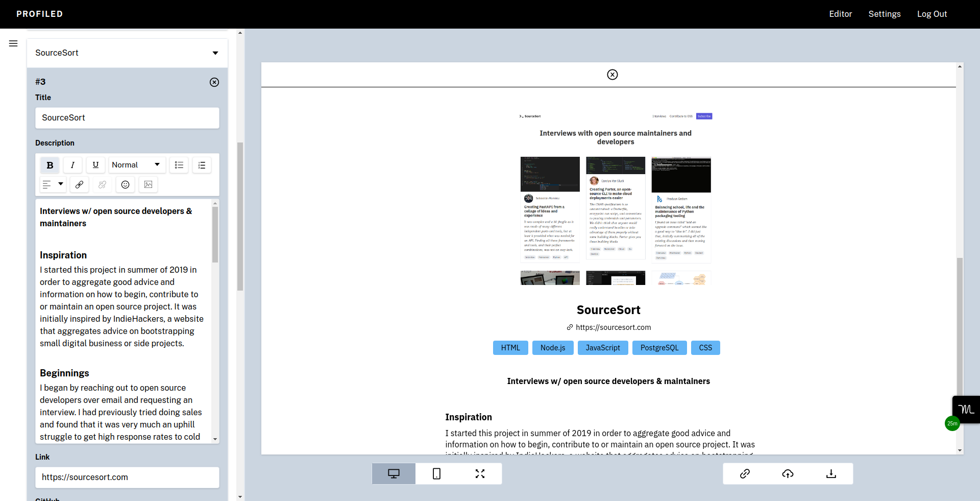
Task: Click the Node.js tag
Action: coord(553,348)
